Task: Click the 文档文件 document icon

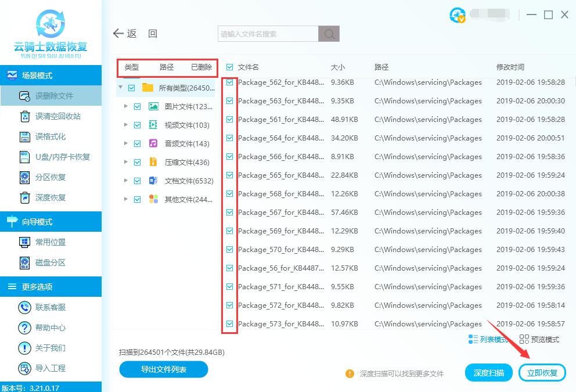Action: (153, 181)
